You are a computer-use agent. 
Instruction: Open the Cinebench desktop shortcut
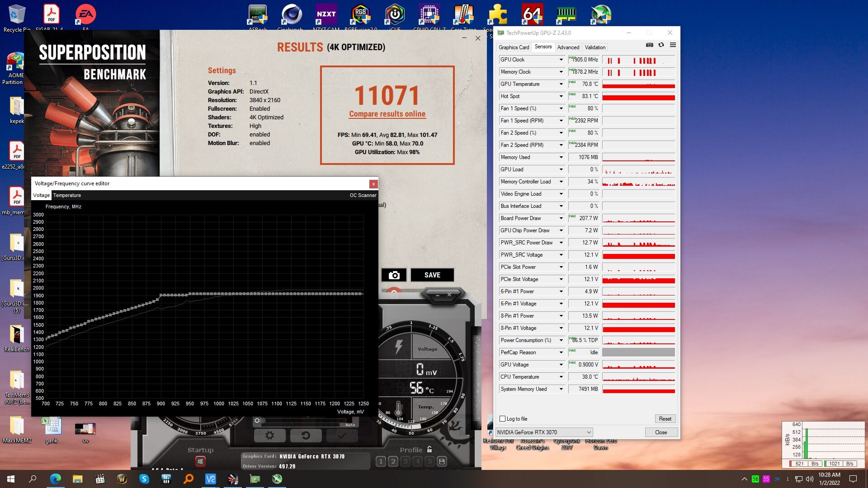coord(291,17)
